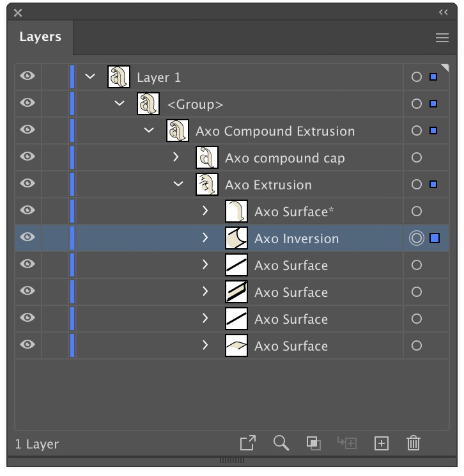Open the Layers panel hamburger menu
The height and width of the screenshot is (476, 464).
442,38
